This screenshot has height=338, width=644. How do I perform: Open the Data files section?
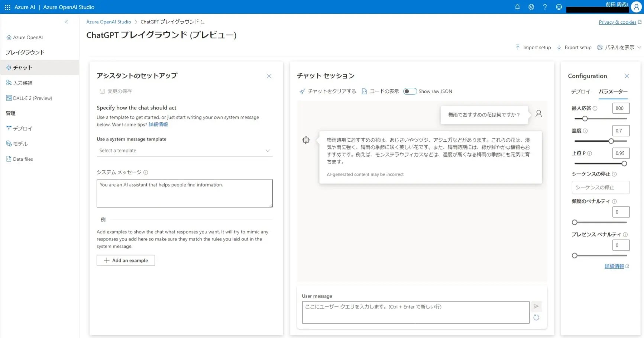pos(23,159)
